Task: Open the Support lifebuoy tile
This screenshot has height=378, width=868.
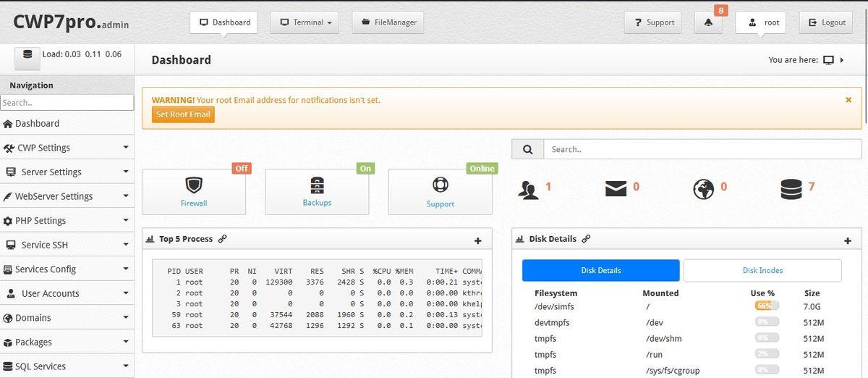Action: 440,192
